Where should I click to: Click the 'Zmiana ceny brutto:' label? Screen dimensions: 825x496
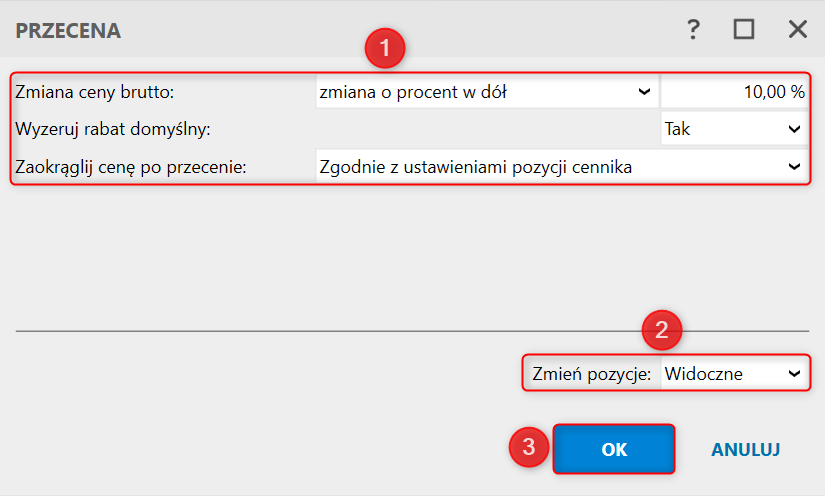pyautogui.click(x=95, y=92)
